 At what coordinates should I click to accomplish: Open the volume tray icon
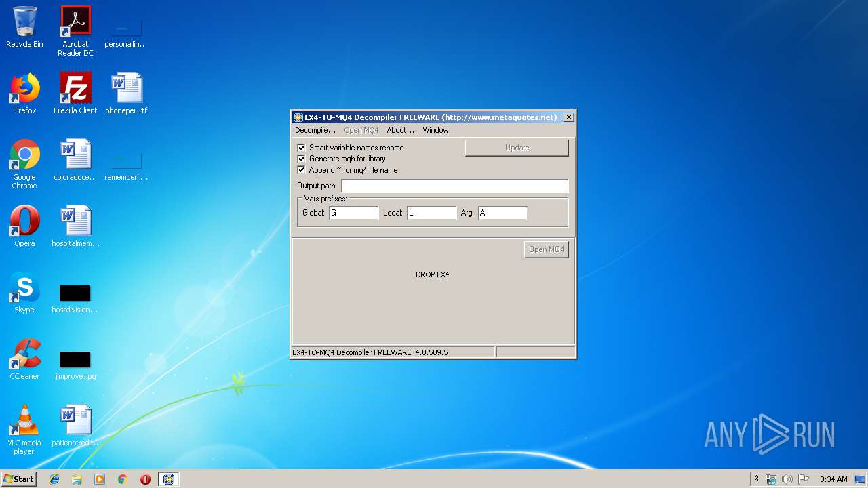787,479
